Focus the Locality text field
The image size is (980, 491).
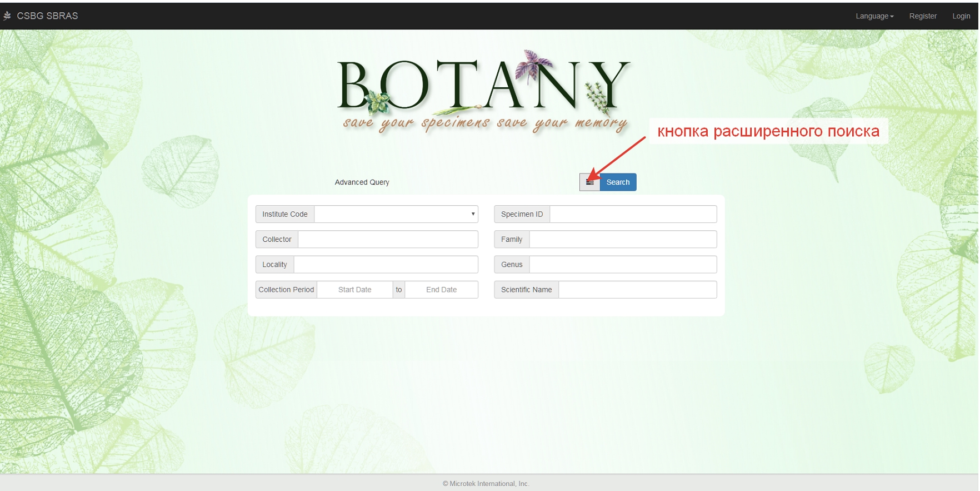[x=386, y=265]
